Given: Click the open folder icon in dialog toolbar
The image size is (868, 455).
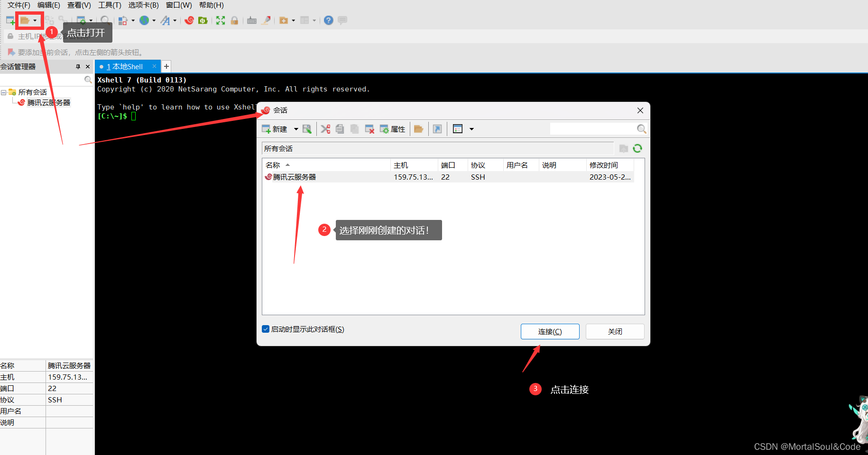Looking at the screenshot, I should (x=418, y=129).
